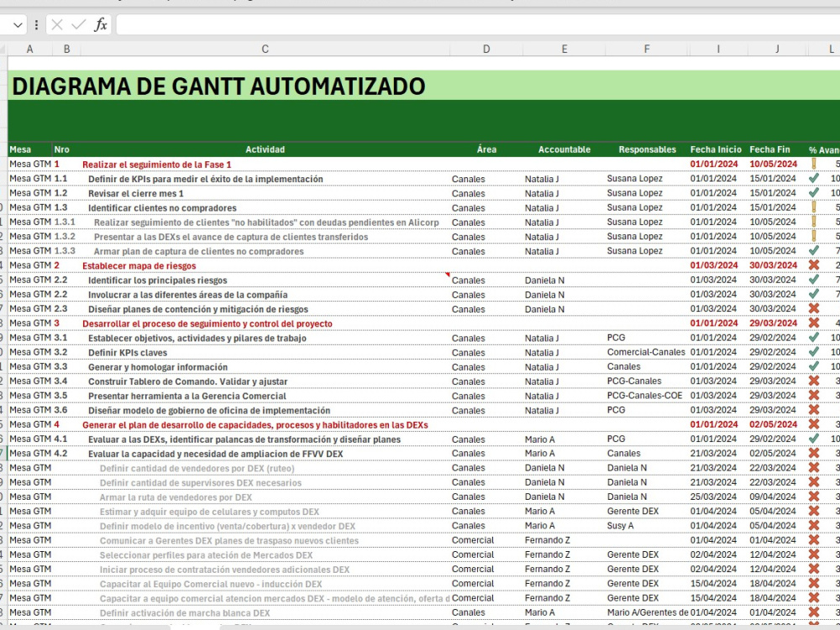Select column A header
This screenshot has width=840, height=630.
pyautogui.click(x=29, y=49)
